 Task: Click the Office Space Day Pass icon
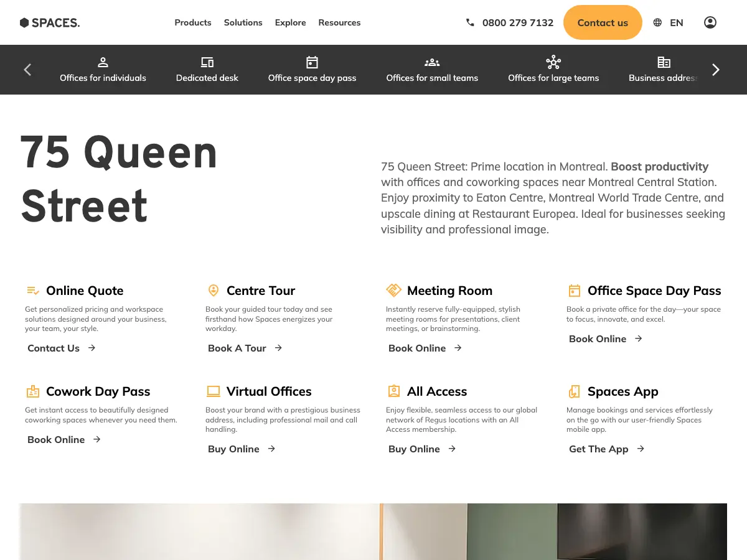coord(575,291)
